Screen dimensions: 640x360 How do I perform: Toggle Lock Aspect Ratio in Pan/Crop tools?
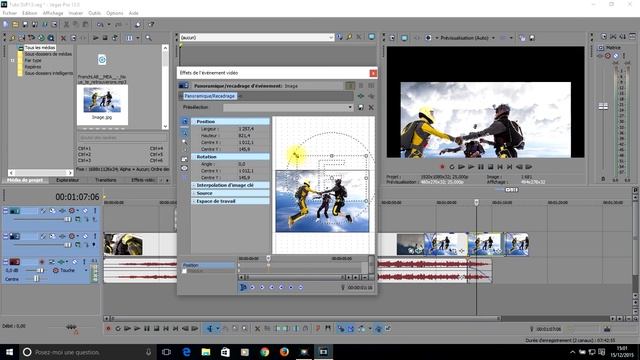(x=185, y=159)
